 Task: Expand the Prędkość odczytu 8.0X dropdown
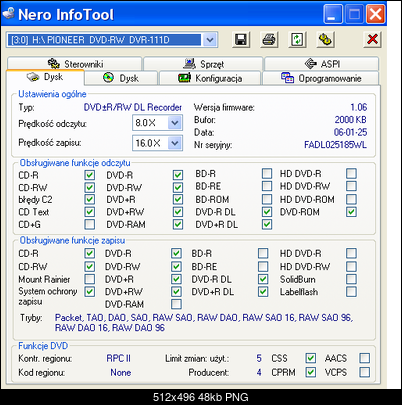pos(175,123)
